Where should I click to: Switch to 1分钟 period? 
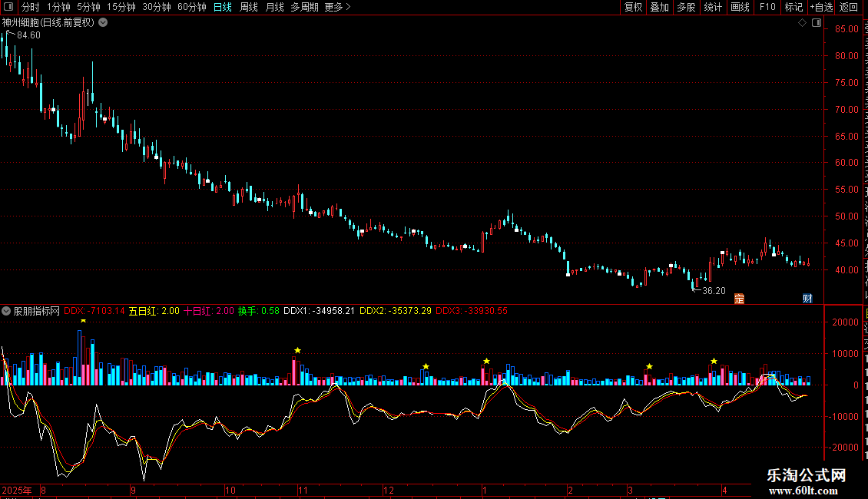58,7
